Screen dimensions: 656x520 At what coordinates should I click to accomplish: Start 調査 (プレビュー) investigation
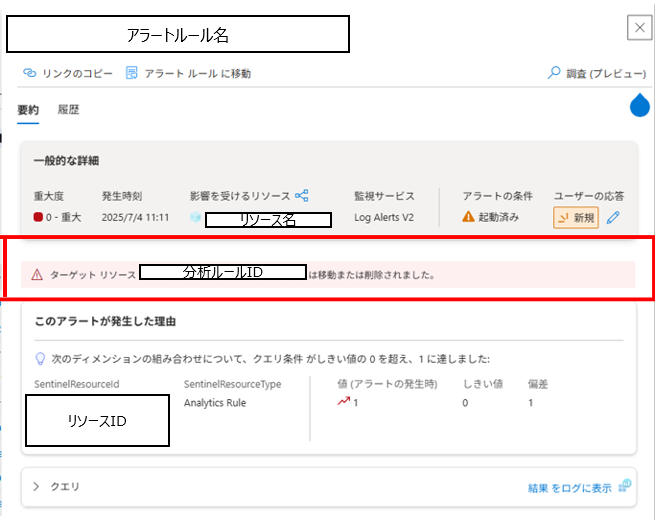point(597,74)
